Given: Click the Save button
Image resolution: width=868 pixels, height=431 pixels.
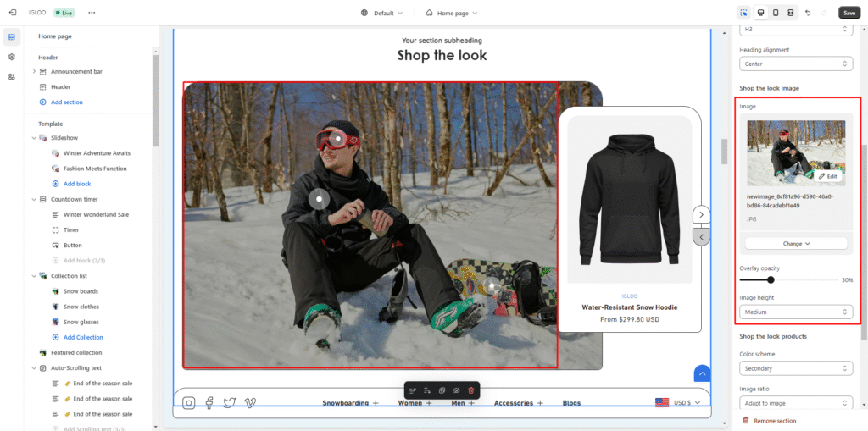Looking at the screenshot, I should (x=849, y=13).
